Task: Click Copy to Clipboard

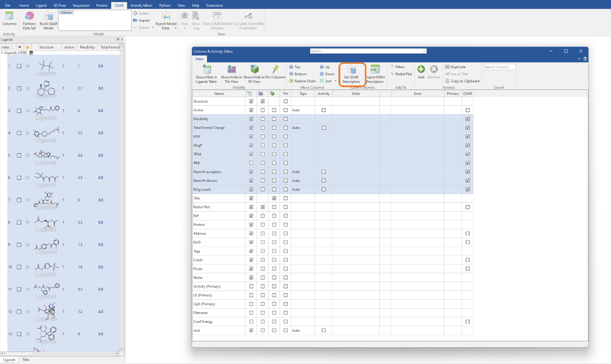Action: pyautogui.click(x=462, y=81)
